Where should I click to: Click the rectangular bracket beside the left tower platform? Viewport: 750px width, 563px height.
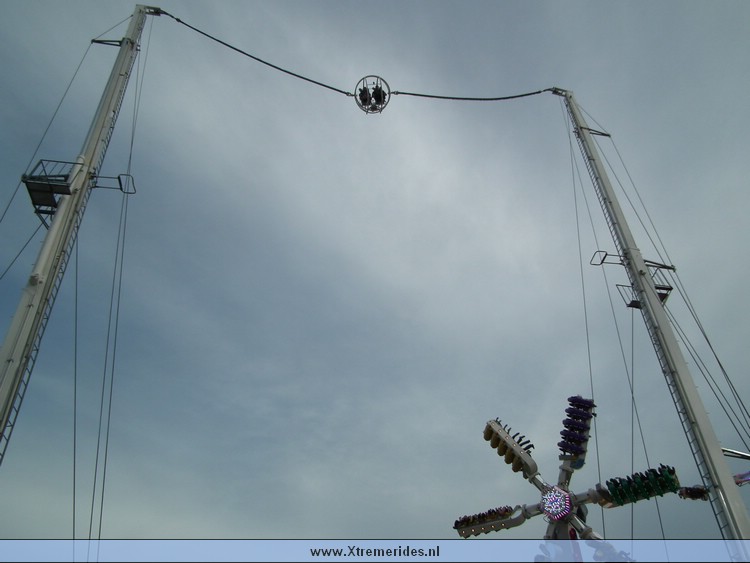(123, 184)
